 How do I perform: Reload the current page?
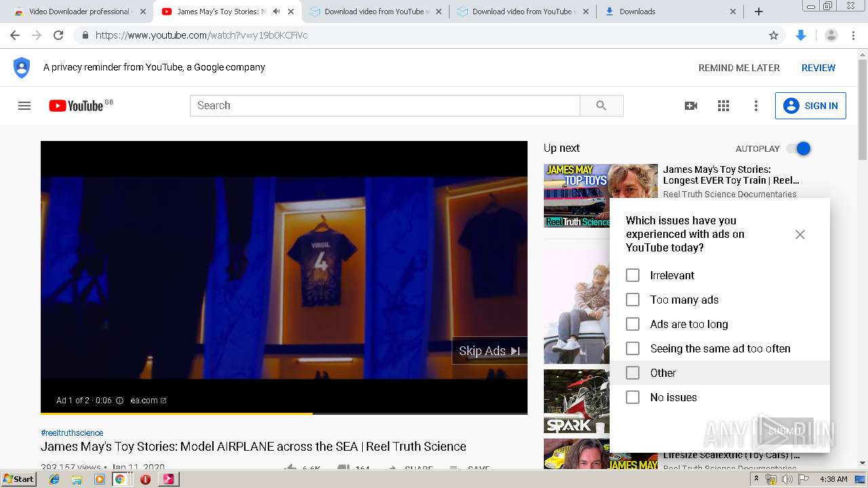point(58,35)
